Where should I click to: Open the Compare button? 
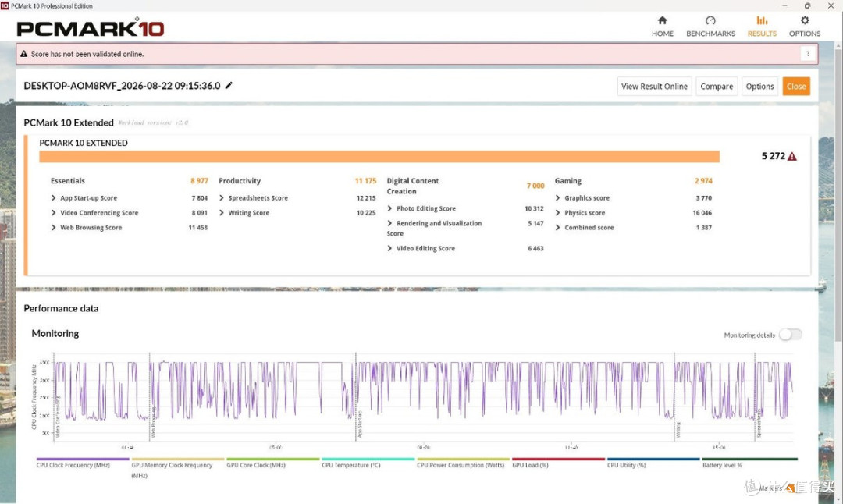coord(717,87)
